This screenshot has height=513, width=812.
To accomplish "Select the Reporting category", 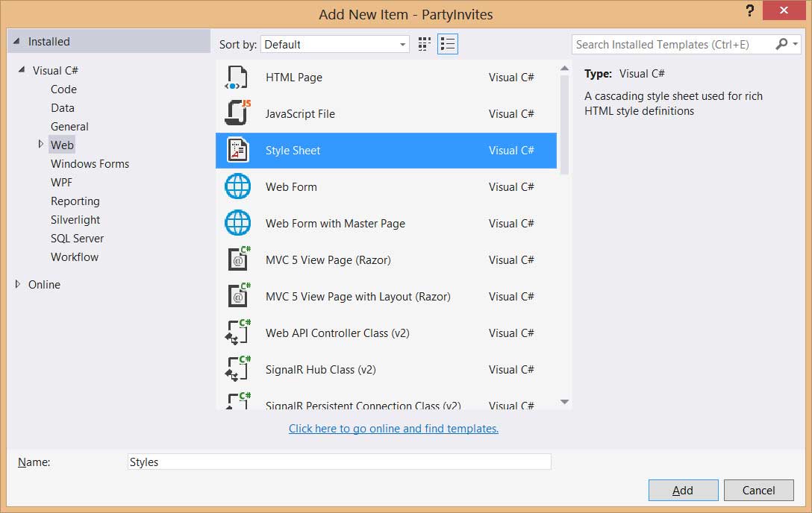I will click(x=75, y=201).
